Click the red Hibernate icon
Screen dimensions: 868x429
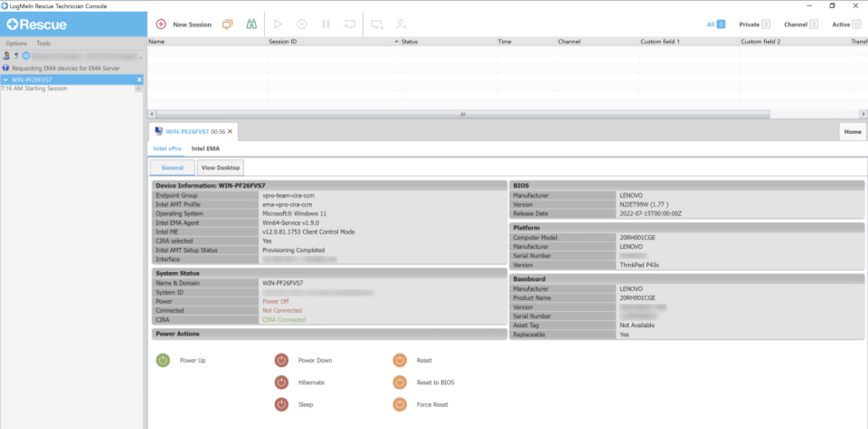[281, 382]
